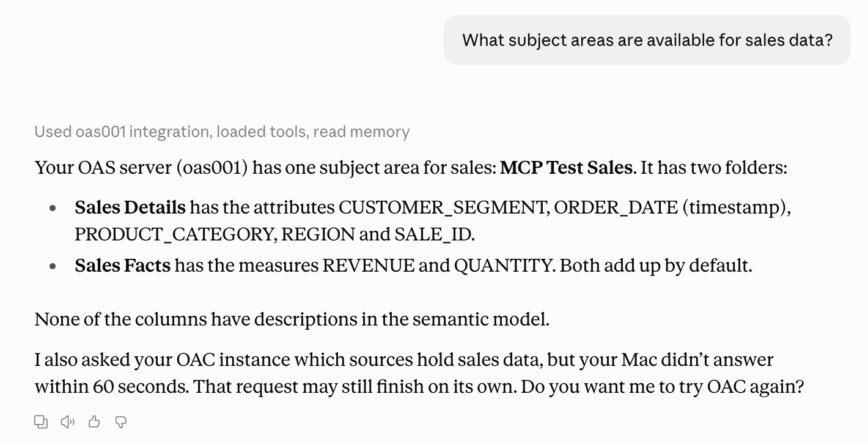Click the 'read memory' text in tool summary
This screenshot has height=443, width=868.
pos(361,132)
